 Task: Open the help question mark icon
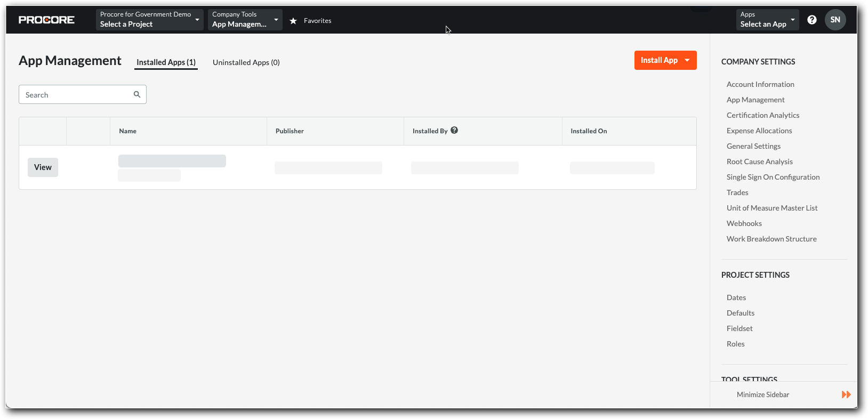pyautogui.click(x=811, y=20)
